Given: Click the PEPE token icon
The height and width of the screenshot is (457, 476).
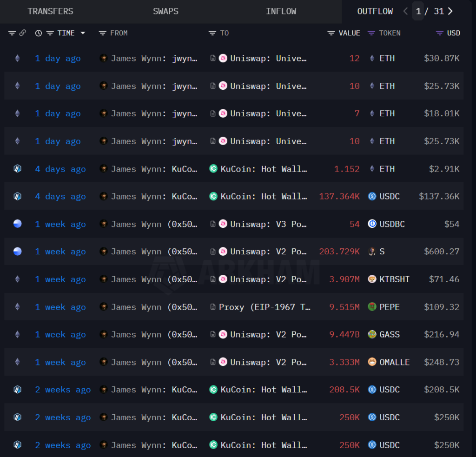Looking at the screenshot, I should click(372, 307).
